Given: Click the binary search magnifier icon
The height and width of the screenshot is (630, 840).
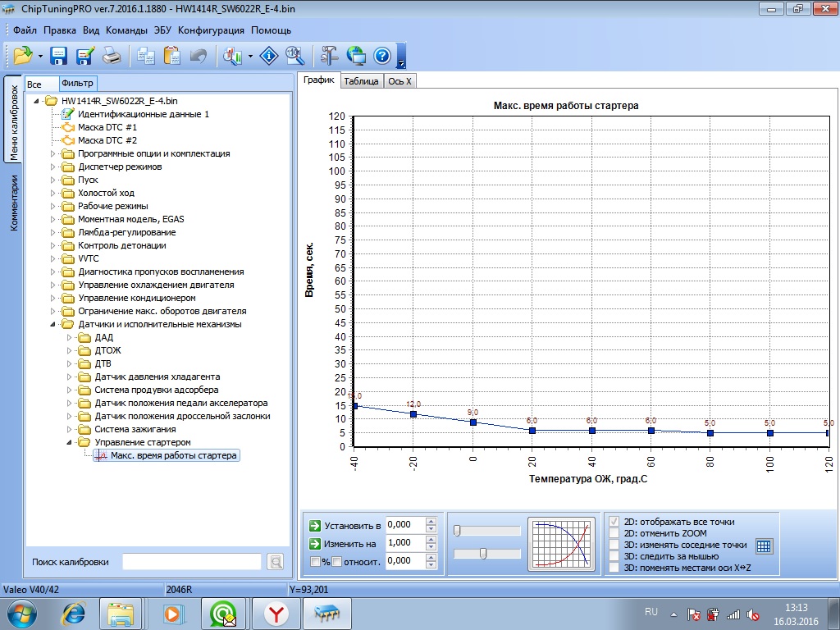Looking at the screenshot, I should point(294,56).
